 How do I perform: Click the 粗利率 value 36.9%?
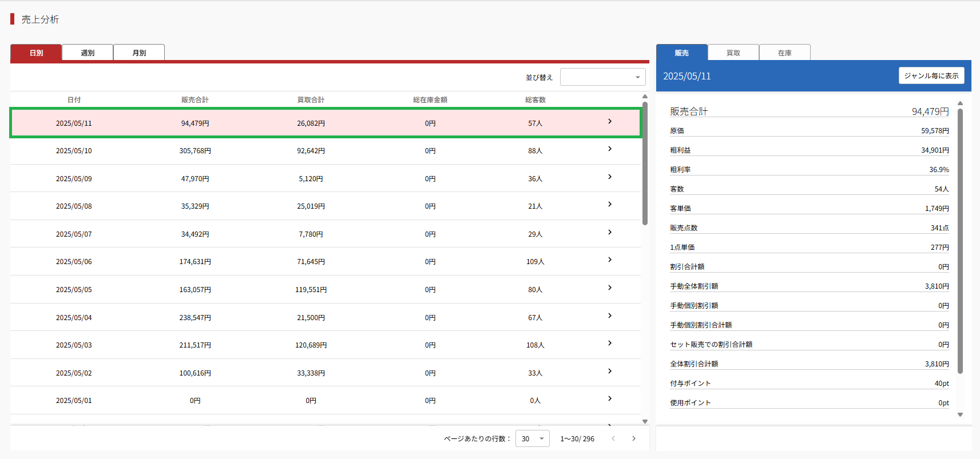(939, 170)
